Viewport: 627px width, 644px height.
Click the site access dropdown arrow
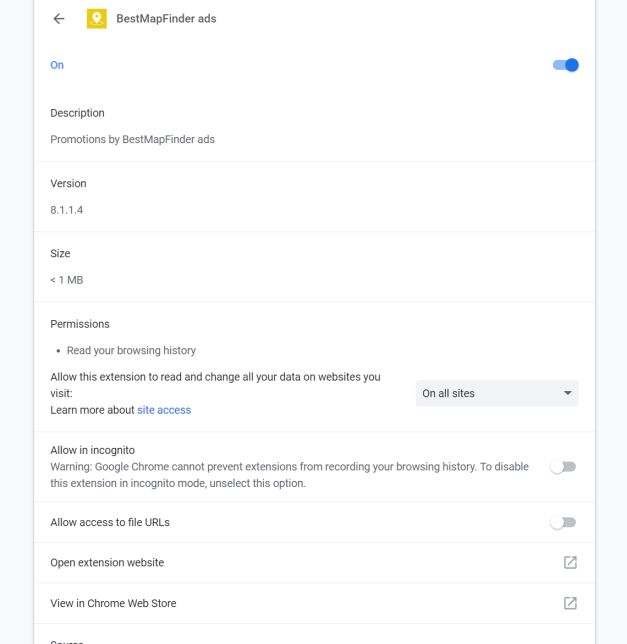pos(568,394)
